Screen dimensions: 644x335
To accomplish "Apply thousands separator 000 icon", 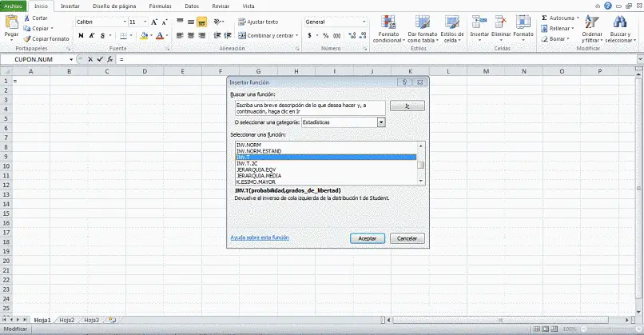I will [337, 36].
